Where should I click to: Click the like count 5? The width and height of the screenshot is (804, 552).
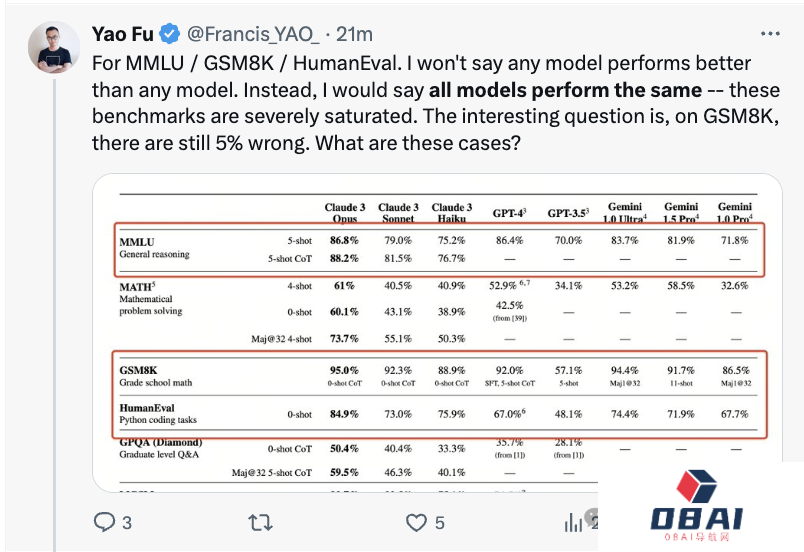439,522
